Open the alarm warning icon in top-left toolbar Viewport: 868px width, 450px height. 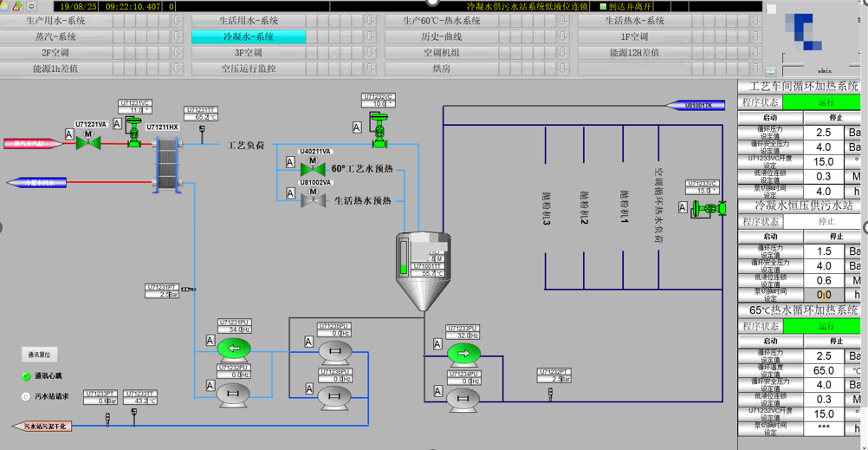16,6
